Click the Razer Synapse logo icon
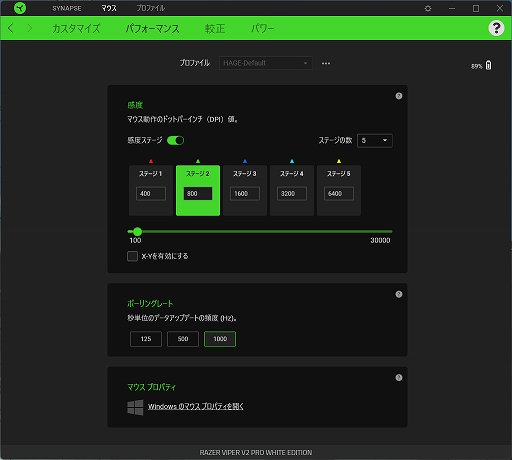This screenshot has width=512, height=460. click(x=20, y=8)
